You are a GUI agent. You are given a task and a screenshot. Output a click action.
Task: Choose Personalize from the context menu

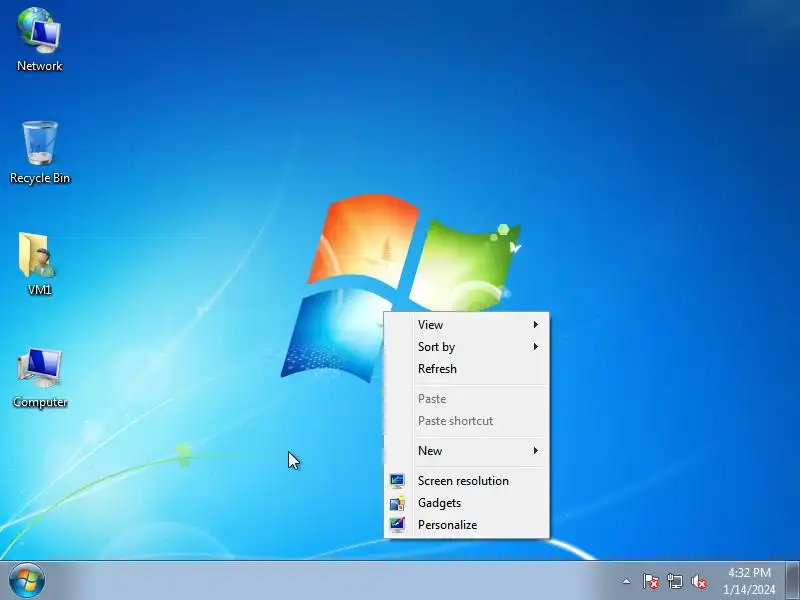click(x=466, y=524)
